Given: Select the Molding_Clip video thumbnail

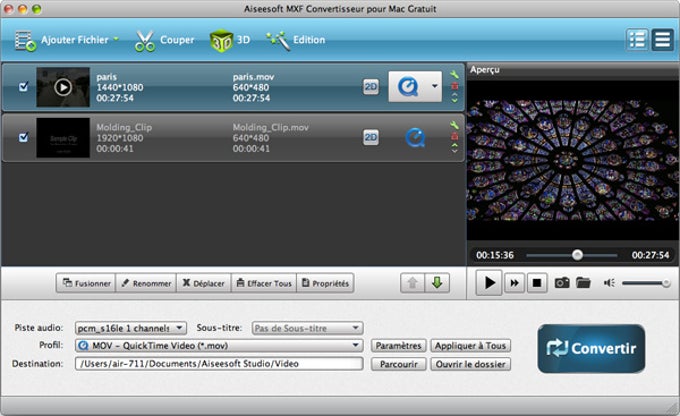Looking at the screenshot, I should coord(63,138).
